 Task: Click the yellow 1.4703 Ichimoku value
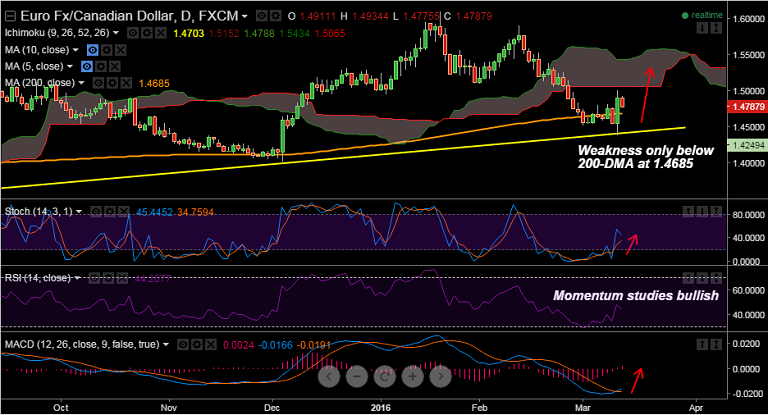[188, 33]
